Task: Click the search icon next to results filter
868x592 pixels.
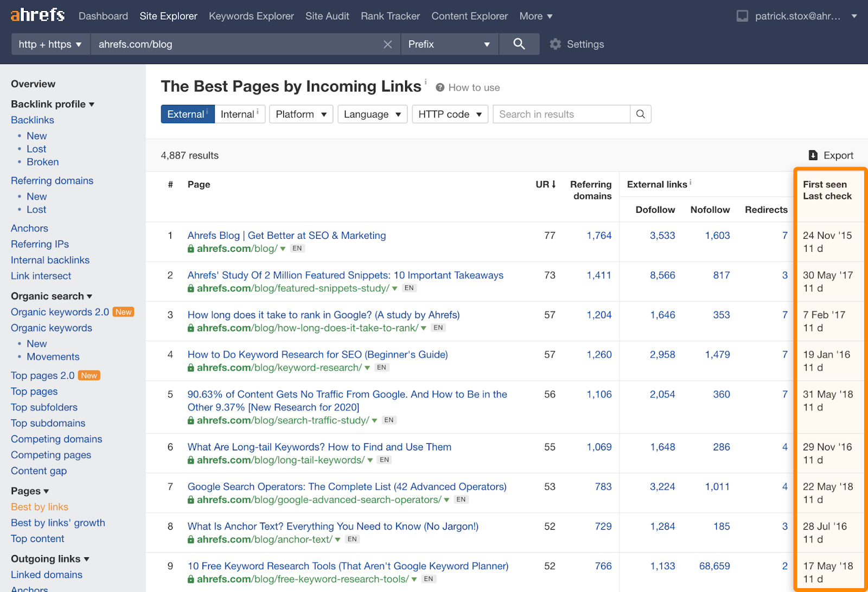Action: click(x=640, y=114)
